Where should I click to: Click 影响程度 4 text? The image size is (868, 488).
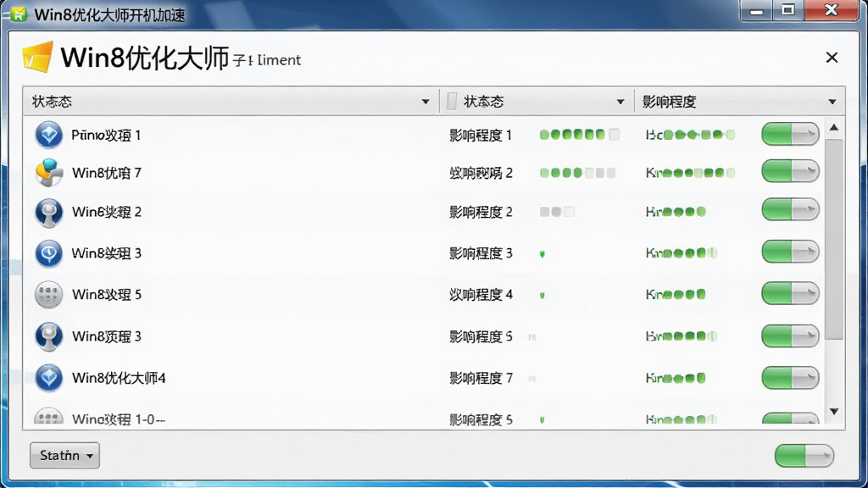[481, 294]
